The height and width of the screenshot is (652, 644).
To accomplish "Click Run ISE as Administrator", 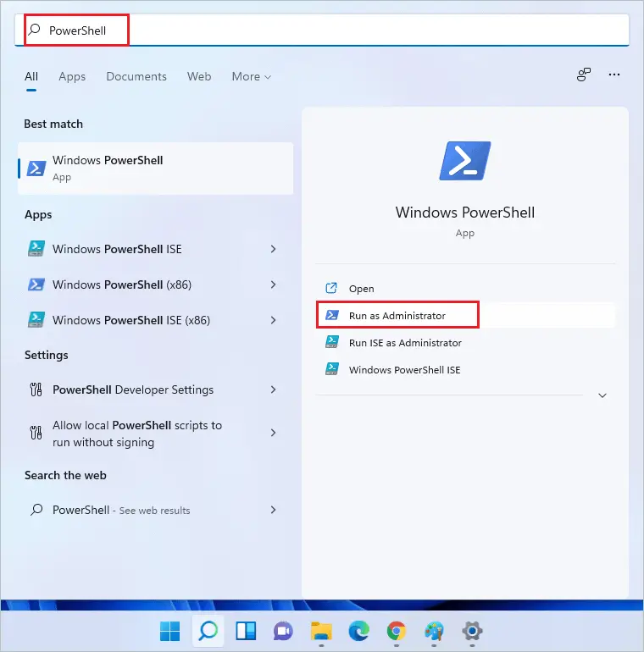I will (405, 343).
